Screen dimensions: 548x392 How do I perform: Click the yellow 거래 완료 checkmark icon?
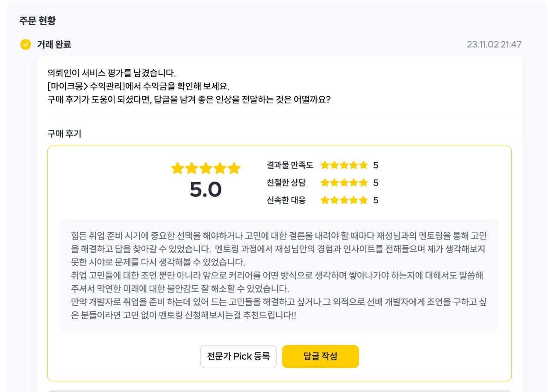(x=26, y=44)
